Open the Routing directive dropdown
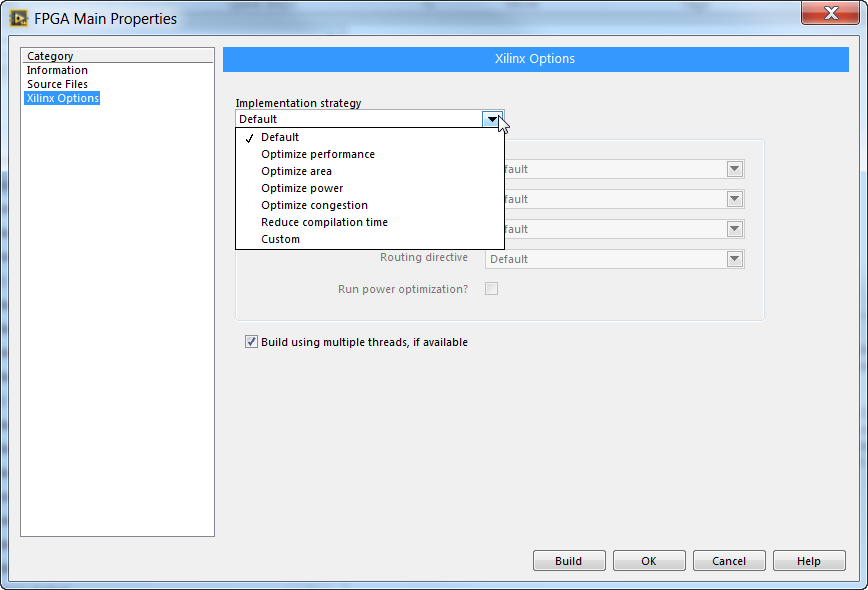 tap(734, 259)
